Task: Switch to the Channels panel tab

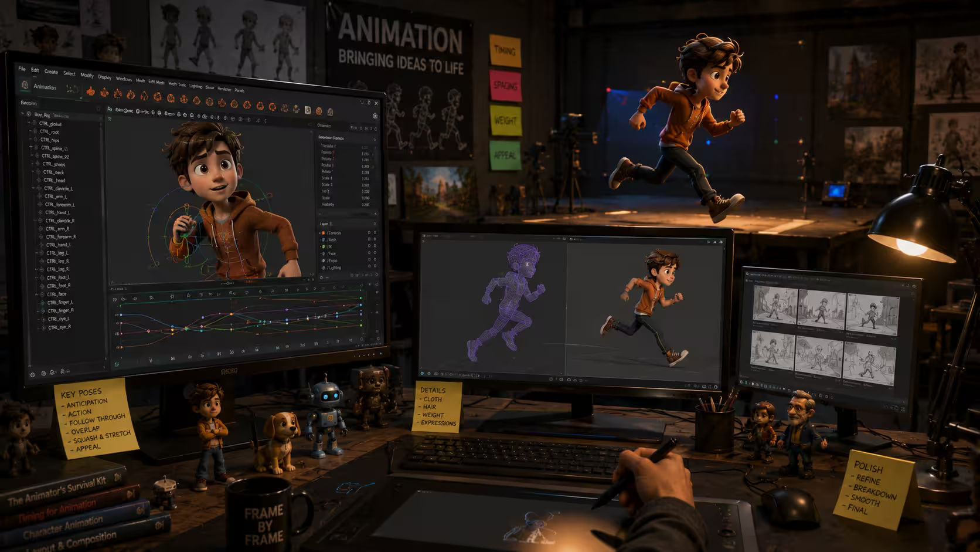Action: [324, 125]
